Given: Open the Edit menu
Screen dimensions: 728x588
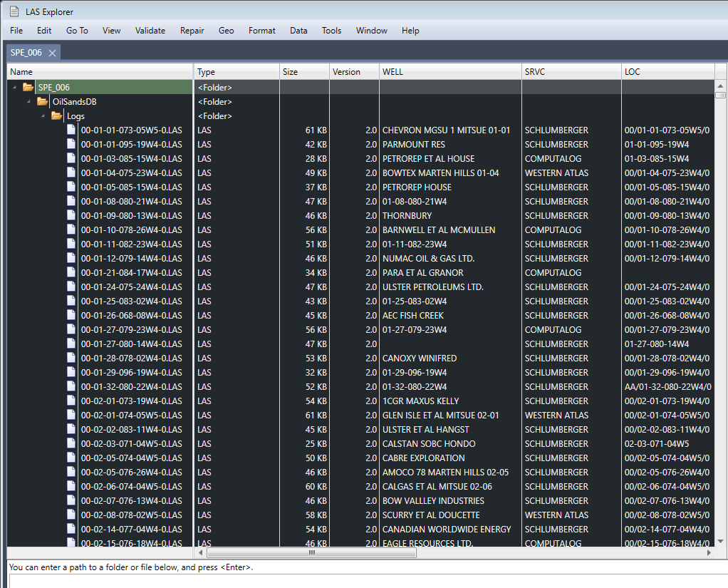Looking at the screenshot, I should (x=44, y=30).
